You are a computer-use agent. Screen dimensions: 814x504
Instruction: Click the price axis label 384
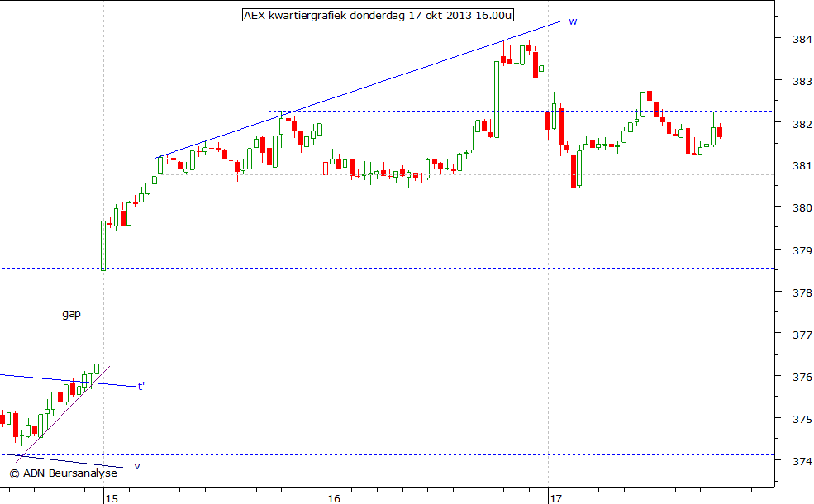802,39
